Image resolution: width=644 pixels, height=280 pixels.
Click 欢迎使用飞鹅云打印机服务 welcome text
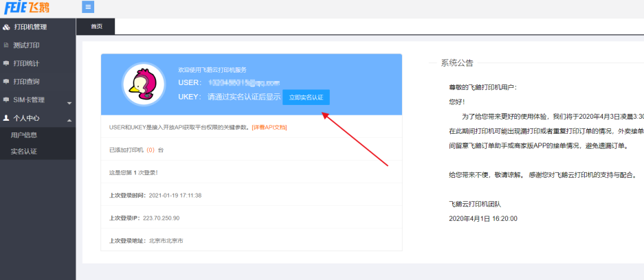(x=212, y=70)
